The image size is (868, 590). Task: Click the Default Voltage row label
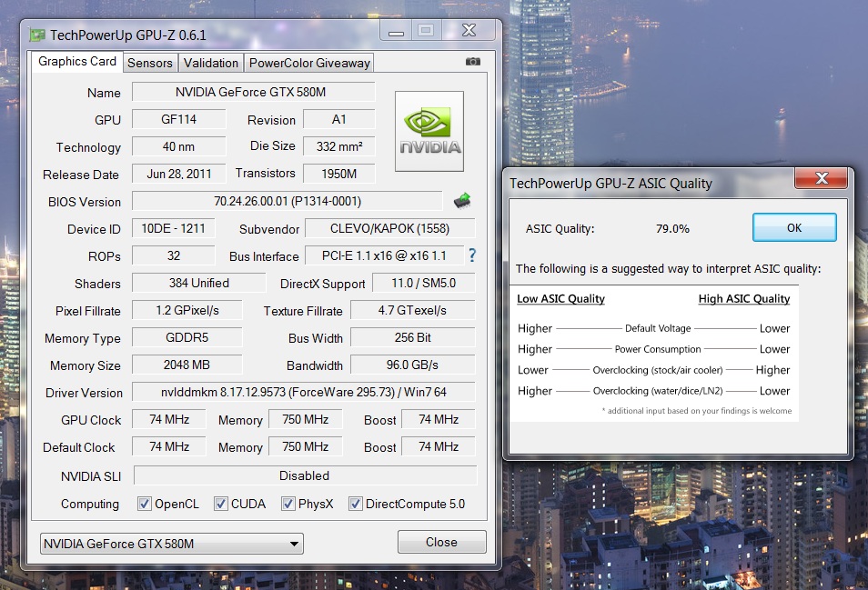coord(658,328)
